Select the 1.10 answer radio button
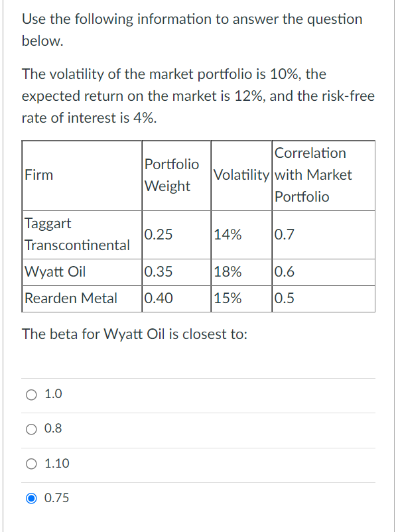This screenshot has height=532, width=396. (31, 464)
